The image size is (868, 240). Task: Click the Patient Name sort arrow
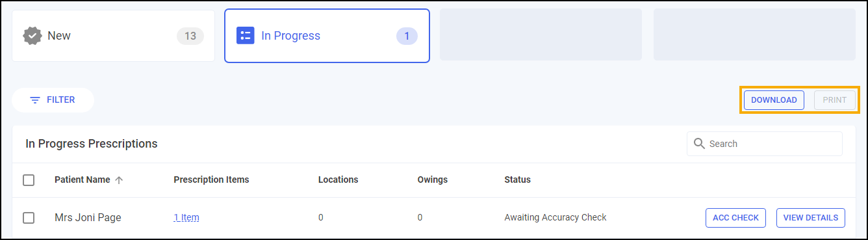[119, 180]
